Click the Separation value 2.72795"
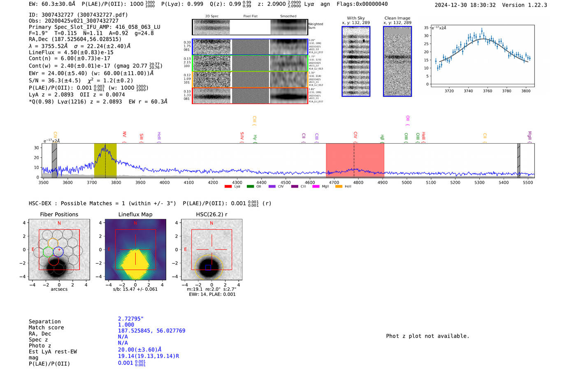Screen dimensions: 576x392 click(x=131, y=319)
